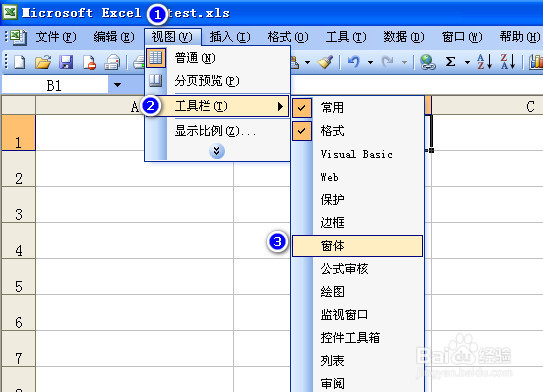Enable the 控件工具箱 toolbar

pyautogui.click(x=357, y=338)
